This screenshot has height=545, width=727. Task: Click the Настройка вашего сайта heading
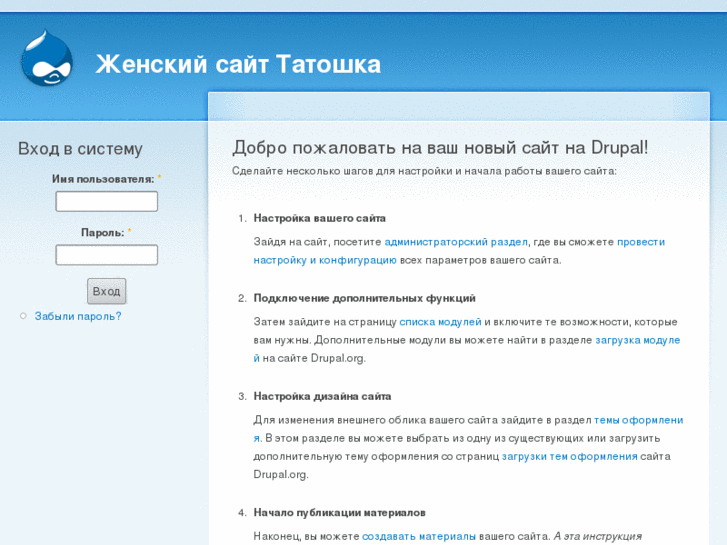(x=319, y=218)
